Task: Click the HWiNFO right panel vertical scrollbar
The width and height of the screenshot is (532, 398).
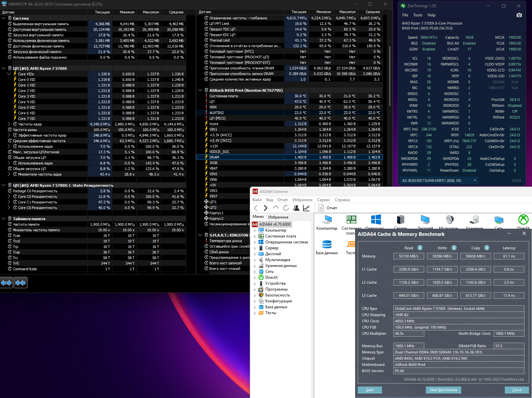Action: click(389, 76)
